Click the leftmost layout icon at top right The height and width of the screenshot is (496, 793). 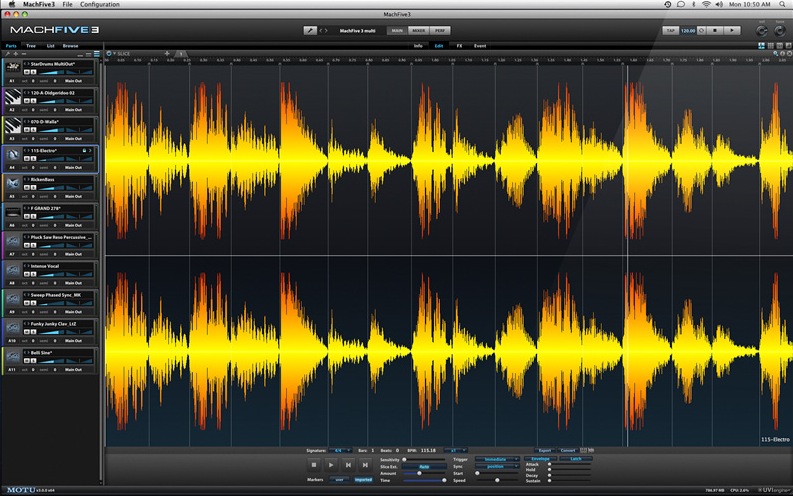[x=761, y=46]
